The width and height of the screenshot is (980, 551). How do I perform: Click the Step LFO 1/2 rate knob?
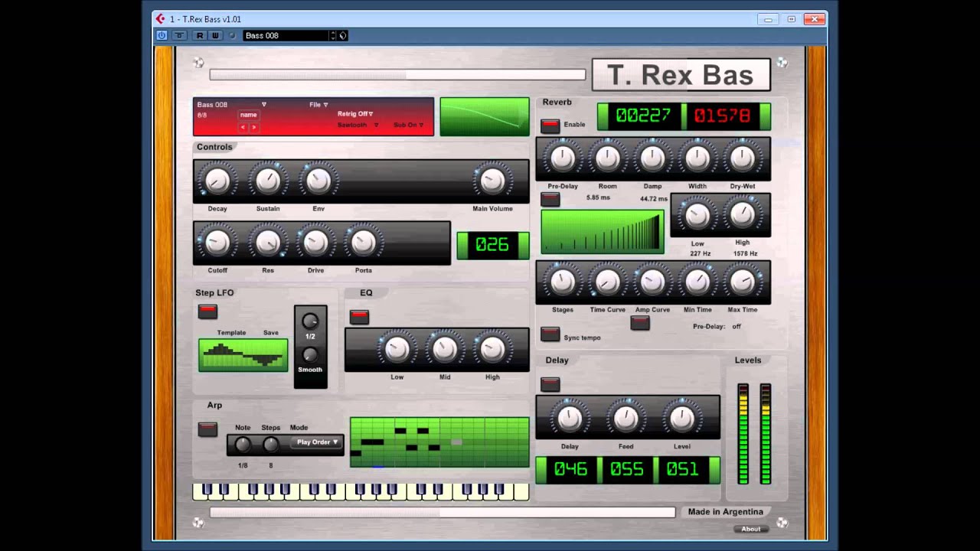[x=310, y=321]
